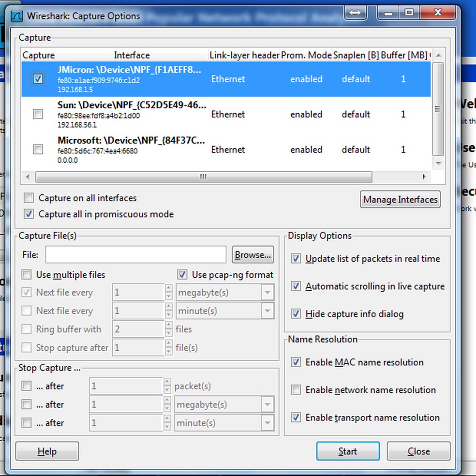
Task: Click interface list scroll up arrow
Action: point(438,55)
